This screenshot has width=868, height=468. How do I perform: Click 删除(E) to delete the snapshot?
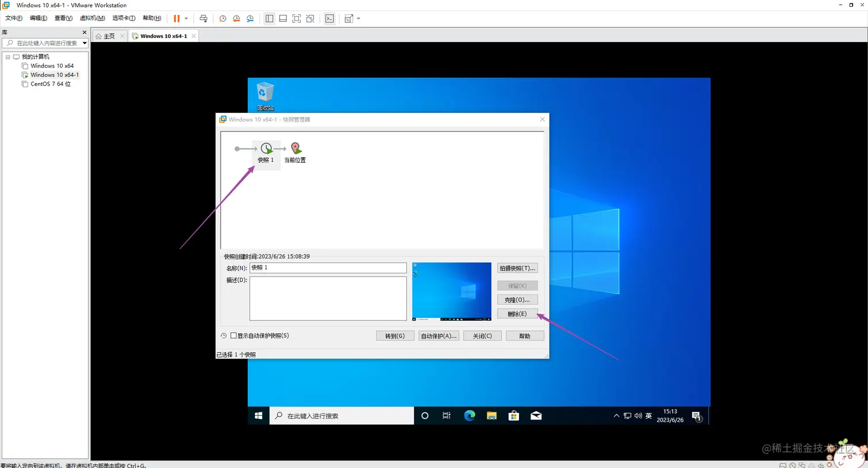517,314
